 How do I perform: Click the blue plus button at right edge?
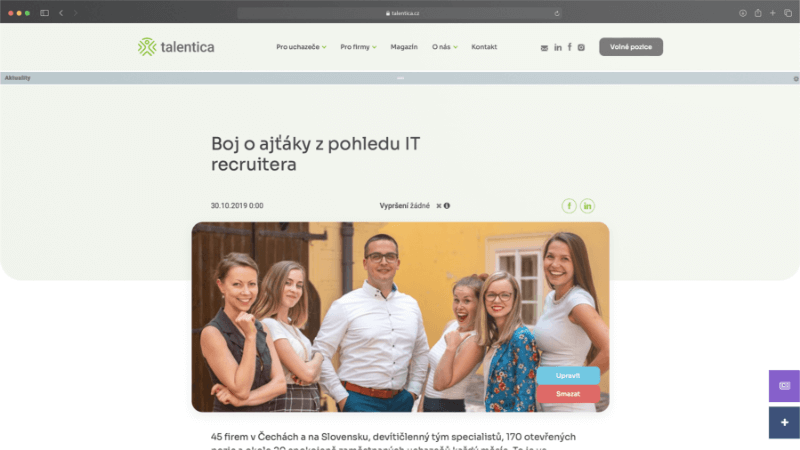tap(784, 422)
